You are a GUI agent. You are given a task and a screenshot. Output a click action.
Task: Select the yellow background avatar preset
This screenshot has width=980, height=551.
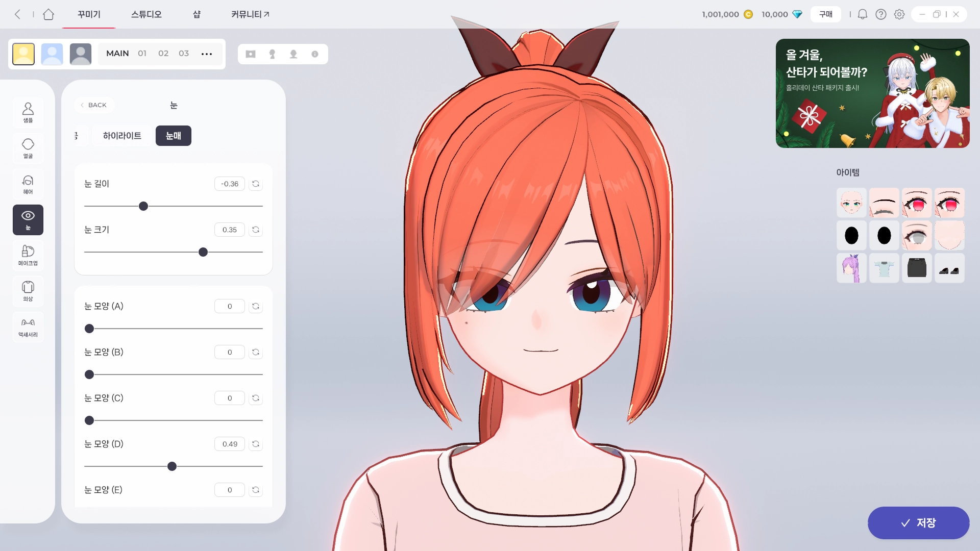(23, 54)
